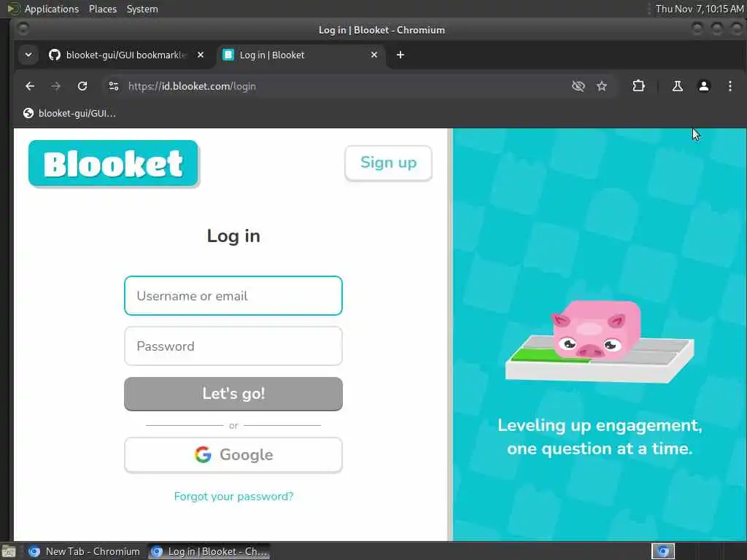Close the Log in | Blooket tab
Viewport: 747px width, 560px height.
[374, 55]
